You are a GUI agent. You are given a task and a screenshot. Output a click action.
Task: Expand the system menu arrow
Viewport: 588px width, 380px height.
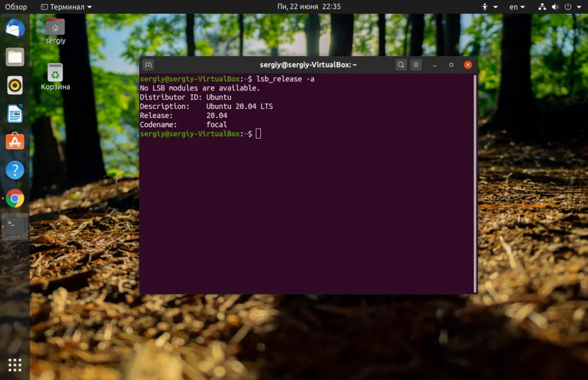[x=579, y=7]
